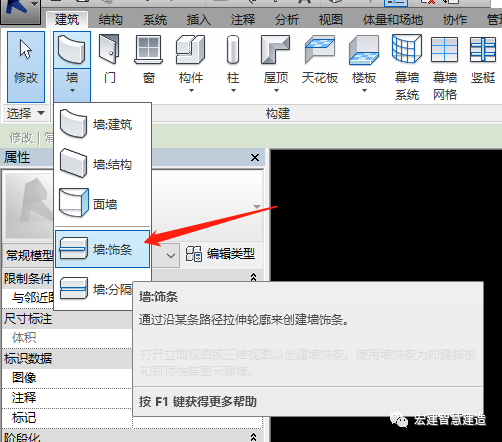
Task: Open the 墙 dropdown arrow below Wall
Action: point(72,90)
